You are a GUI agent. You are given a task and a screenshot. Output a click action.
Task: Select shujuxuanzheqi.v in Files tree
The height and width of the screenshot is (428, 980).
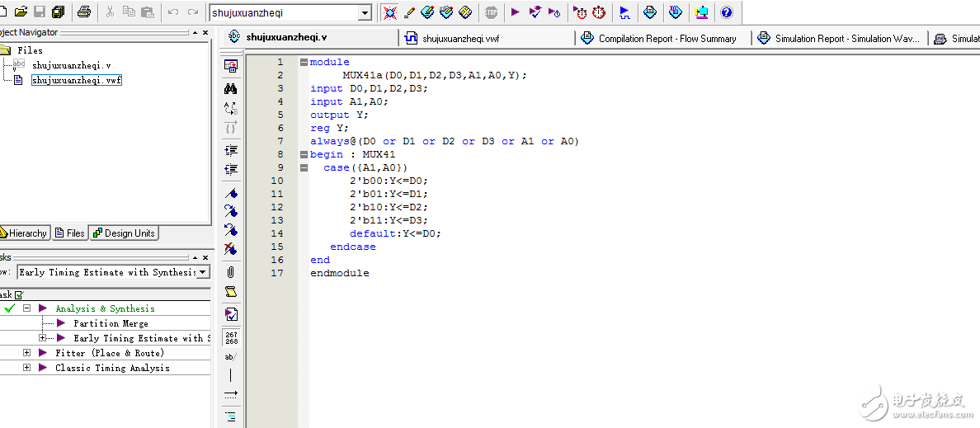(x=71, y=65)
